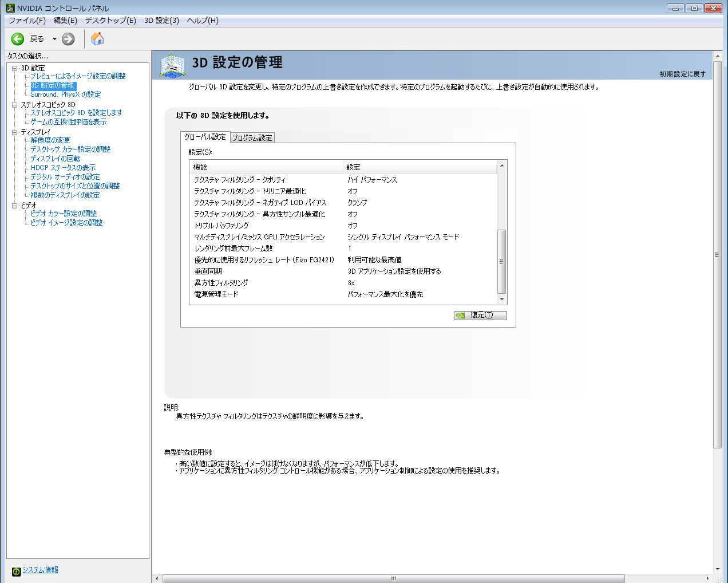The height and width of the screenshot is (583, 728).
Task: Open 複数のディスプレイの設定
Action: pyautogui.click(x=65, y=195)
